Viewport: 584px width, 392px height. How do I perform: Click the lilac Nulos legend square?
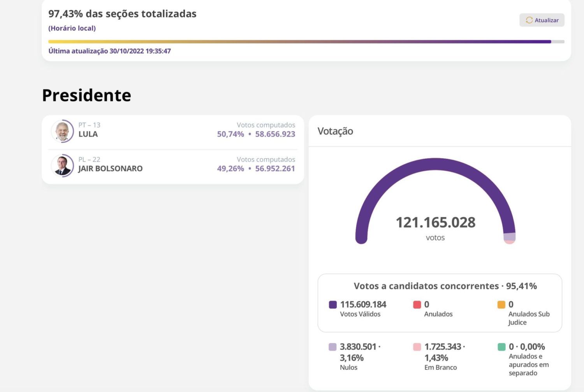click(332, 347)
